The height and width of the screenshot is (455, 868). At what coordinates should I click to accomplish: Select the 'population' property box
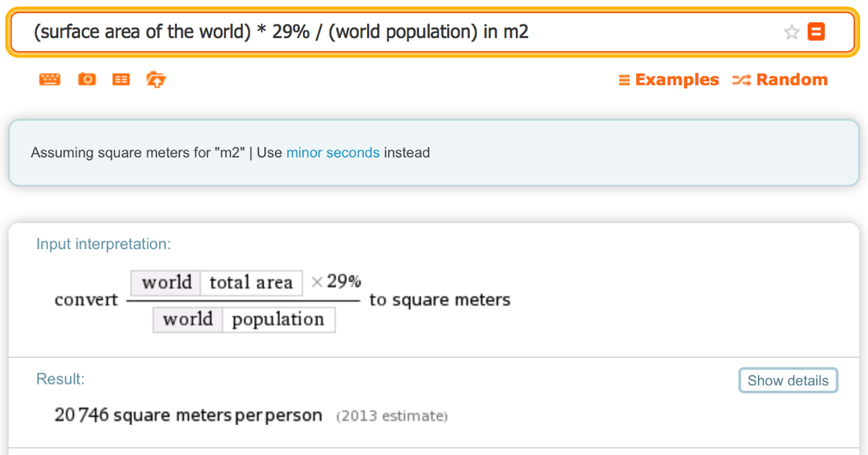(x=279, y=319)
